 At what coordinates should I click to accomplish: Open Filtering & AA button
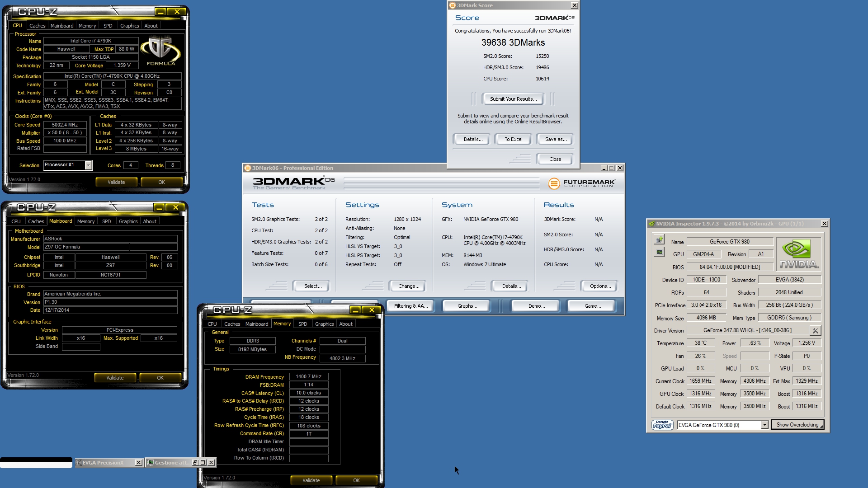coord(411,306)
